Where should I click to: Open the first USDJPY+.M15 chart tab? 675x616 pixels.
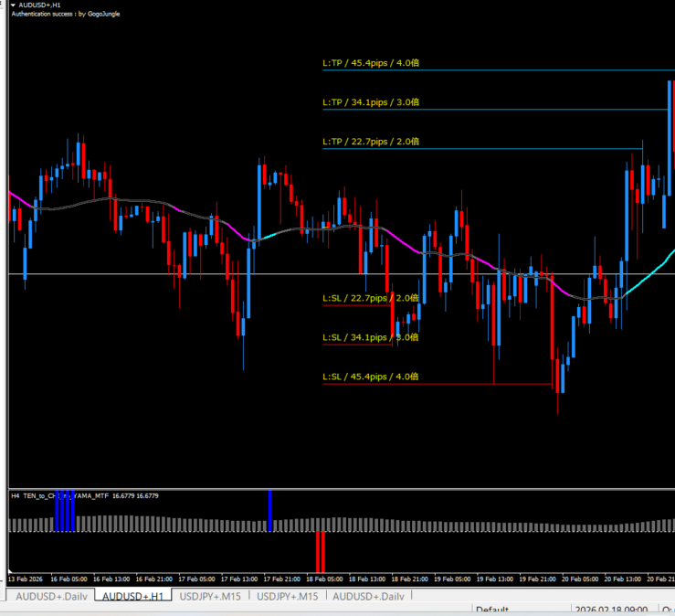(211, 597)
